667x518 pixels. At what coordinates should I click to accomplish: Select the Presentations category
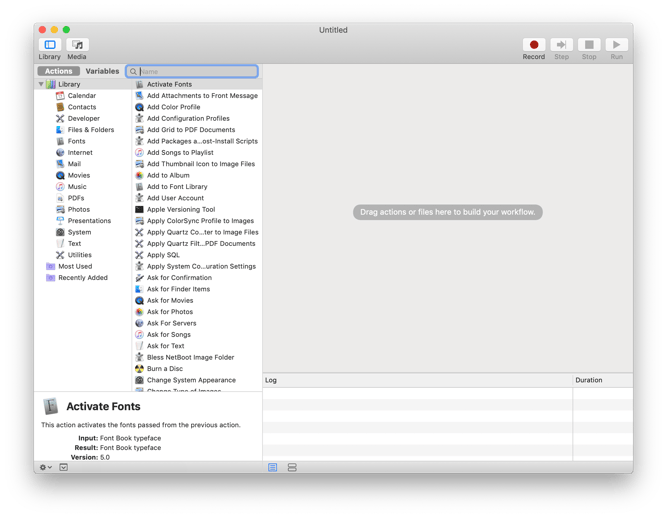point(89,221)
